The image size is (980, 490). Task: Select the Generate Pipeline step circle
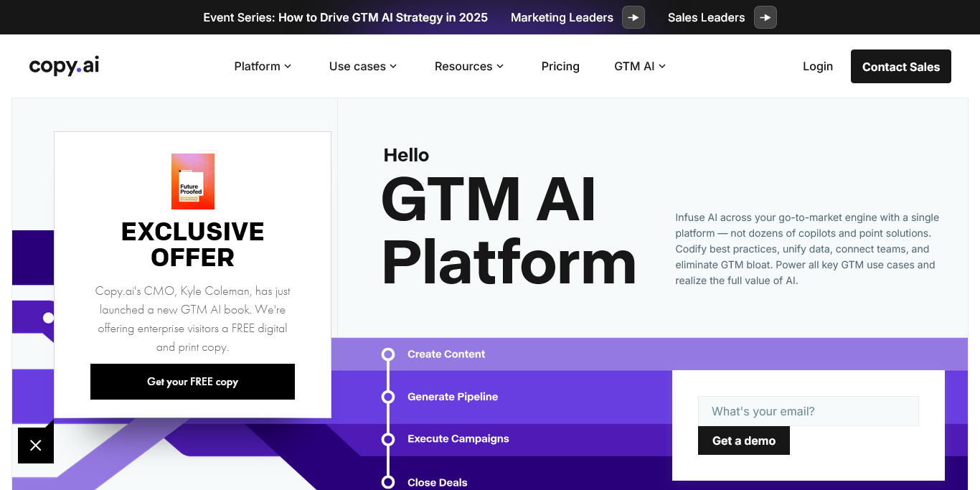click(388, 397)
